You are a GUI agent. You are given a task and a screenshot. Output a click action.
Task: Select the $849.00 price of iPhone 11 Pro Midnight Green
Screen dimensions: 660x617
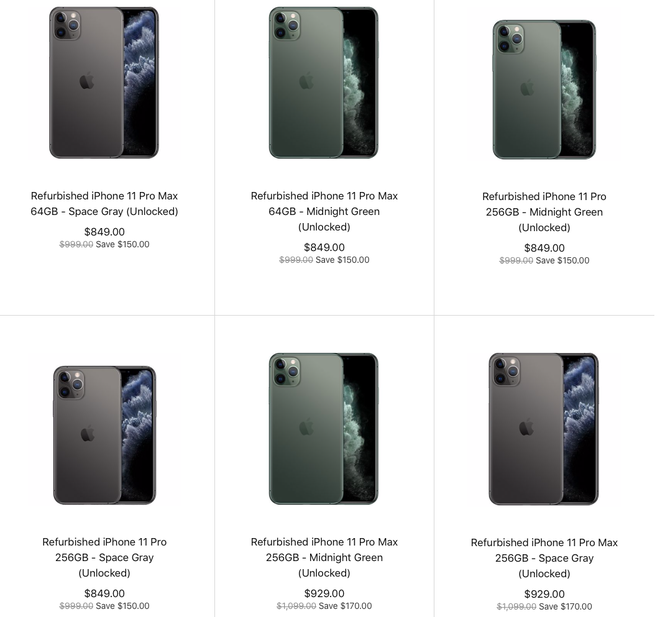pyautogui.click(x=544, y=248)
